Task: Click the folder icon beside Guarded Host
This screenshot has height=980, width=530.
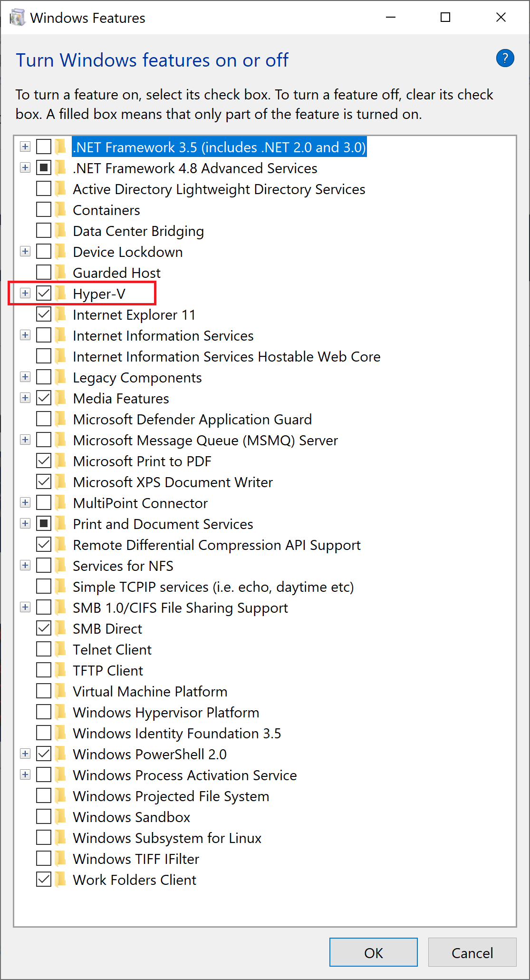Action: 61,273
